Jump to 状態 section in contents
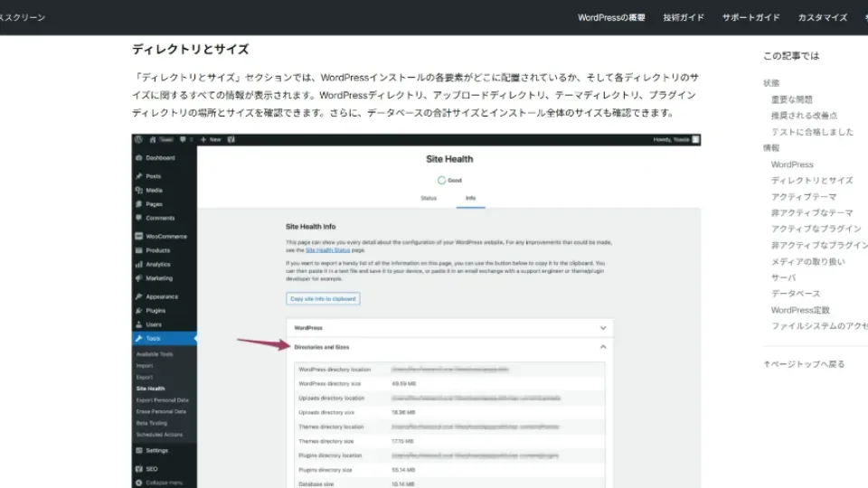This screenshot has height=488, width=868. tap(771, 83)
